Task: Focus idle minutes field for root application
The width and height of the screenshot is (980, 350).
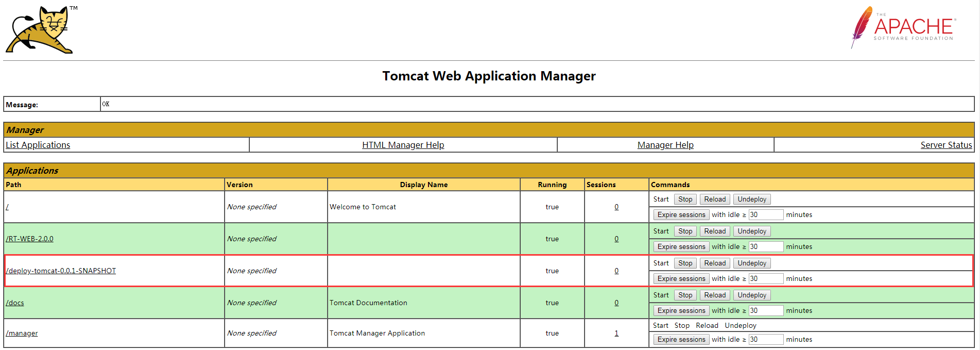Action: coord(765,214)
